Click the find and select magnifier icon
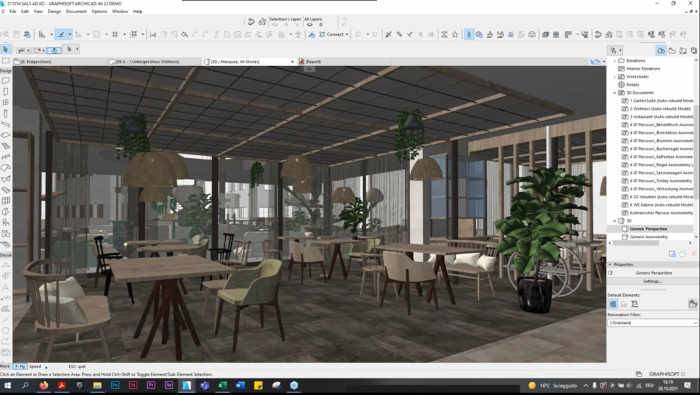The height and width of the screenshot is (395, 700). pyautogui.click(x=184, y=34)
